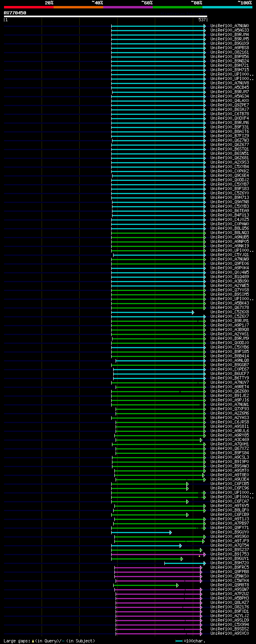
Task: Click the arrowhead ending the C6FCB9 alignment
Action: click(188, 515)
